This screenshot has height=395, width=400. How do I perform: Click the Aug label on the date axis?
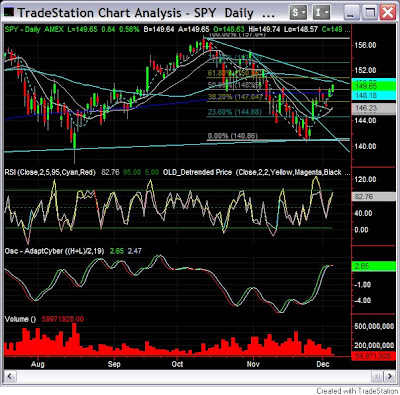38,364
